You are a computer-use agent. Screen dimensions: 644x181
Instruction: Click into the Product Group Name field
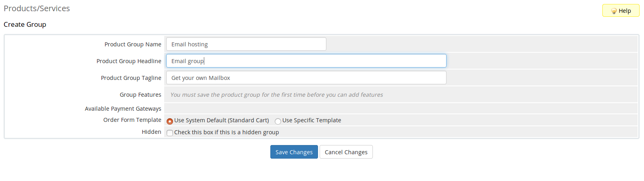point(246,44)
